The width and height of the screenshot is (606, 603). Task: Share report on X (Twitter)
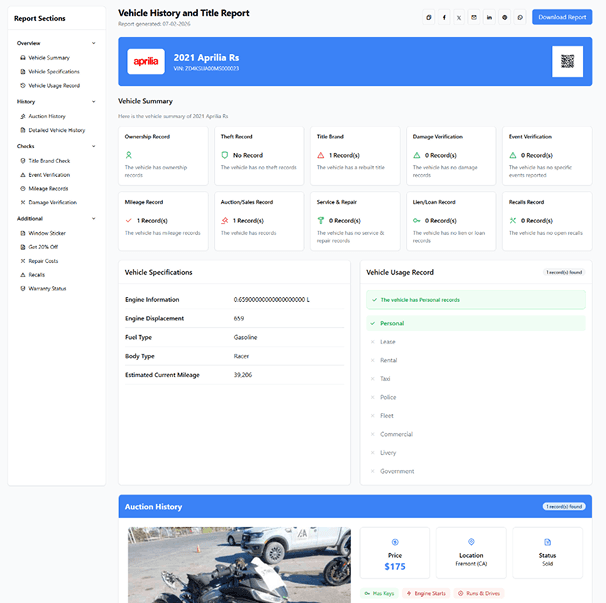(459, 17)
